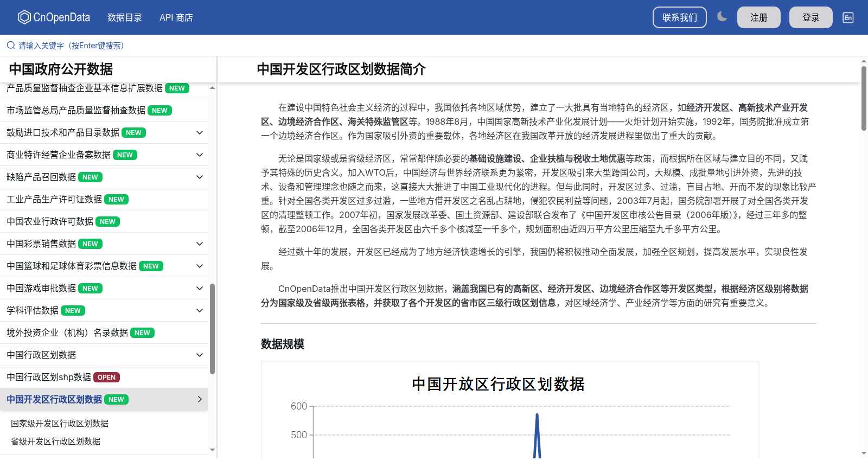Click the NEW badge beside 市场监管总局产品质量监督抽查数据
The height and width of the screenshot is (467, 868).
(x=159, y=111)
